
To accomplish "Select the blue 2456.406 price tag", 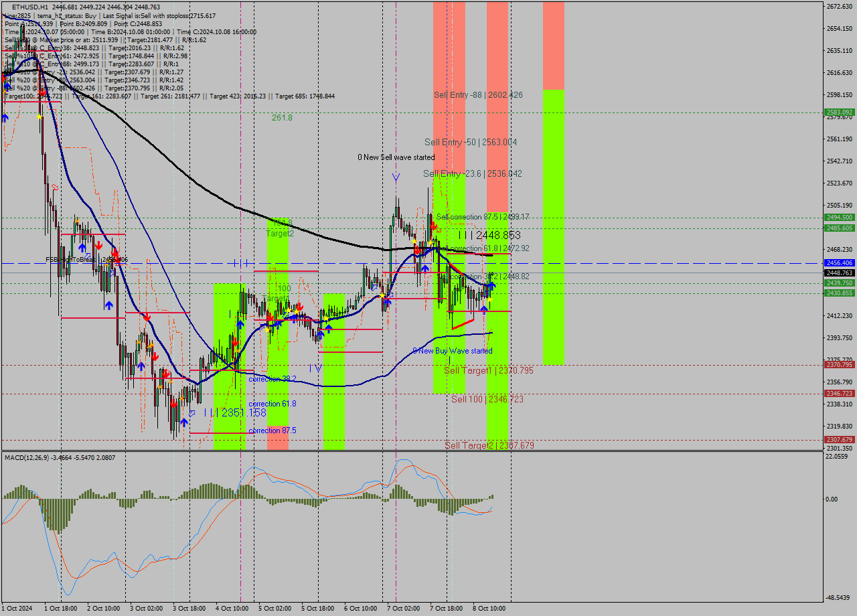I will 839,263.
